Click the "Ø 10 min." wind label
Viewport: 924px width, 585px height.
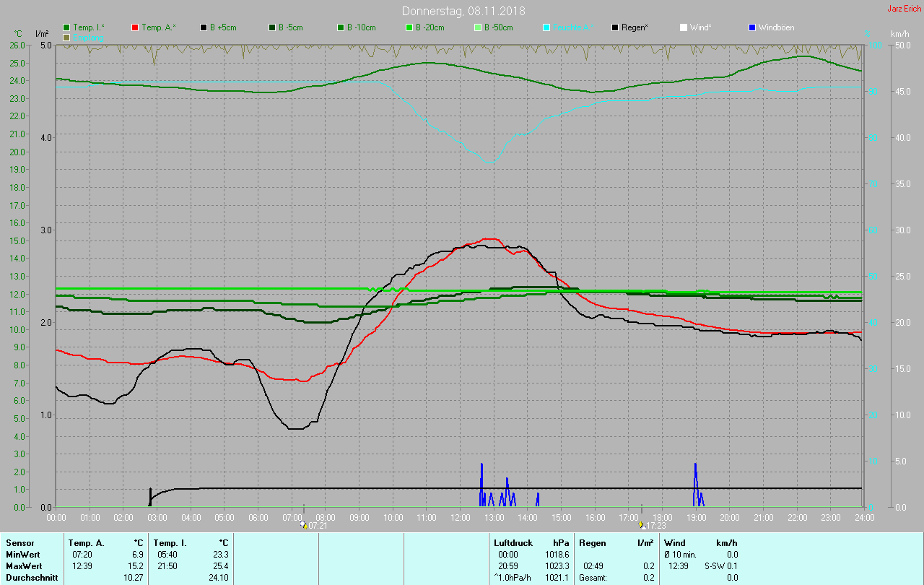click(x=680, y=554)
